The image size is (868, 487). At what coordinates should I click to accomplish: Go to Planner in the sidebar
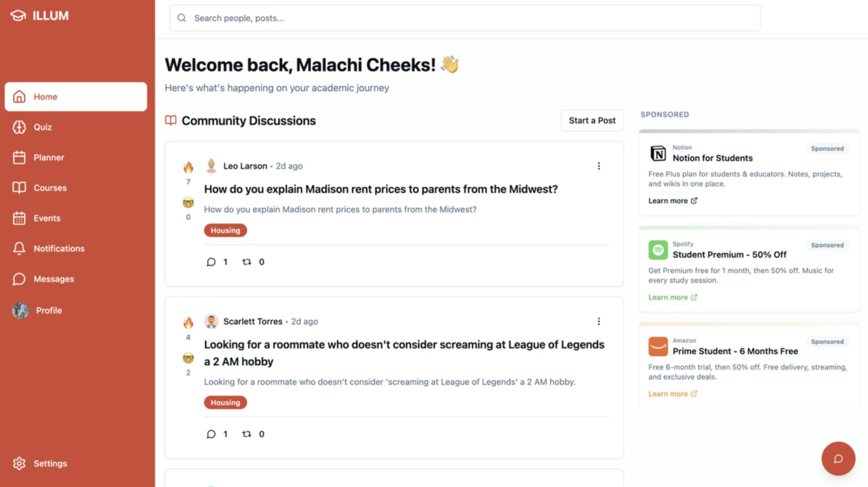pos(49,158)
